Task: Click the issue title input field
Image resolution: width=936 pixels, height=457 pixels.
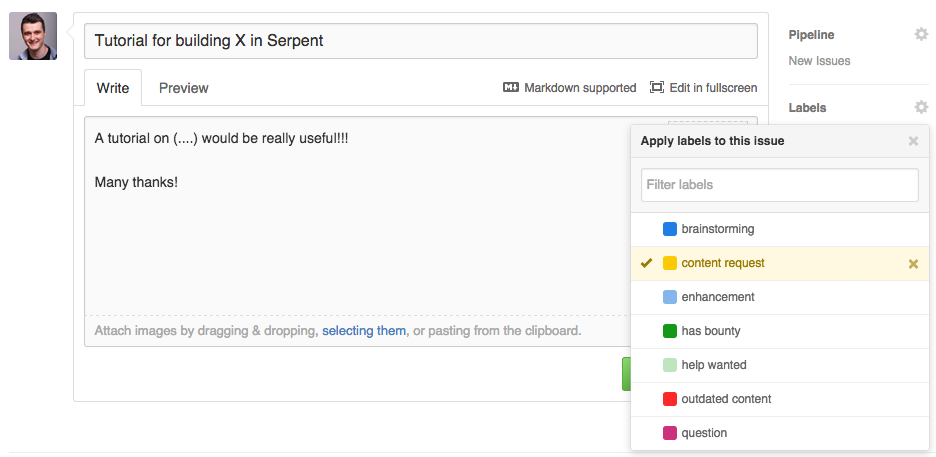Action: point(420,41)
